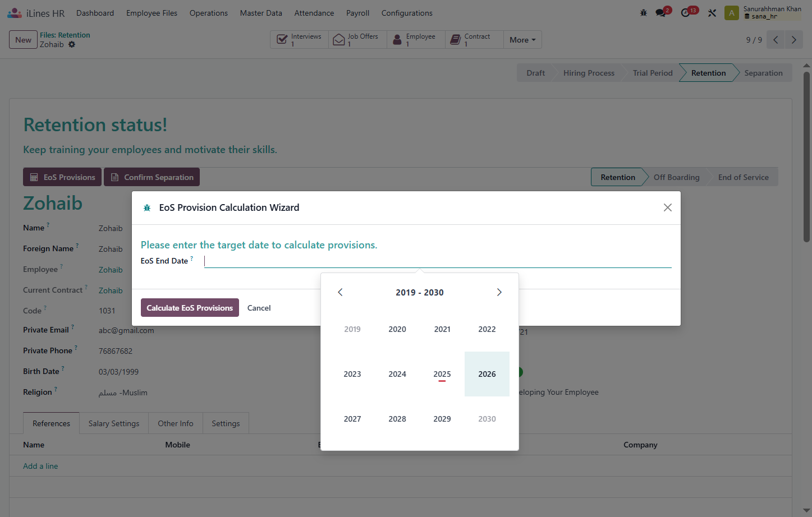
Task: Click the Confirm Separation button
Action: 152,177
